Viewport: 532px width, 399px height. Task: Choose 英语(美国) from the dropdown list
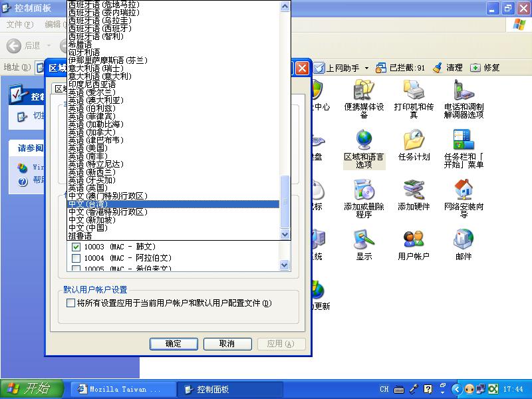(87, 148)
